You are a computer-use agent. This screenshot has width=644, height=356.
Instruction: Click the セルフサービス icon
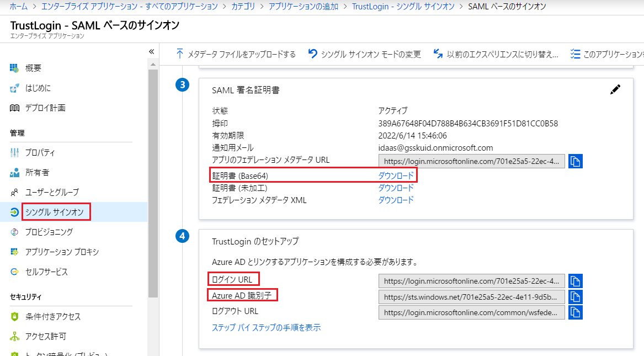tap(14, 272)
